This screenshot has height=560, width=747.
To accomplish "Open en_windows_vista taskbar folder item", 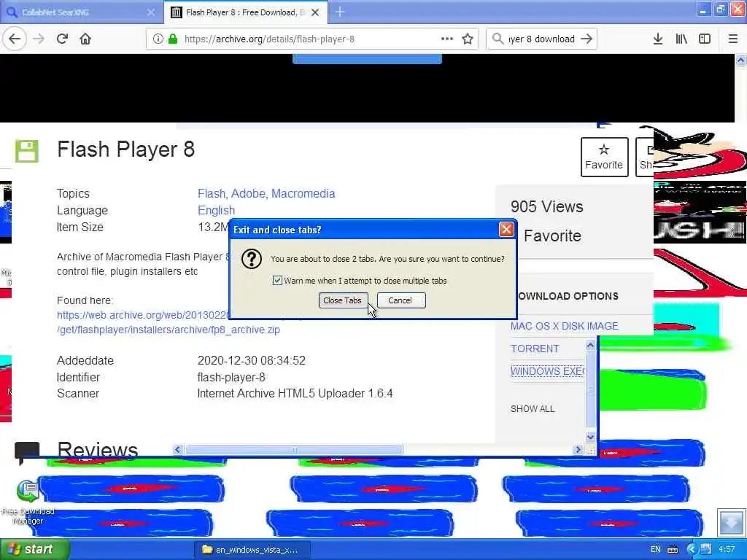I will point(252,550).
